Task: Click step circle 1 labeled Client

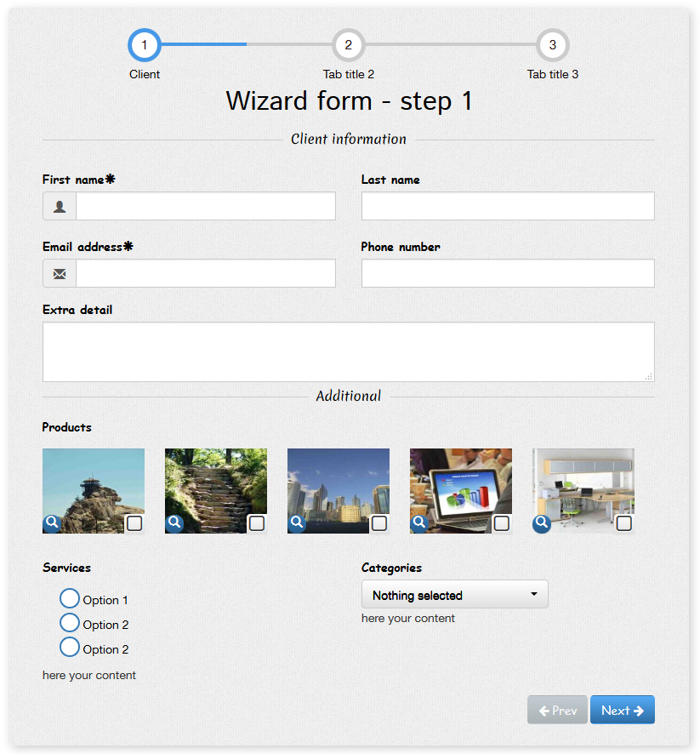Action: coord(145,45)
